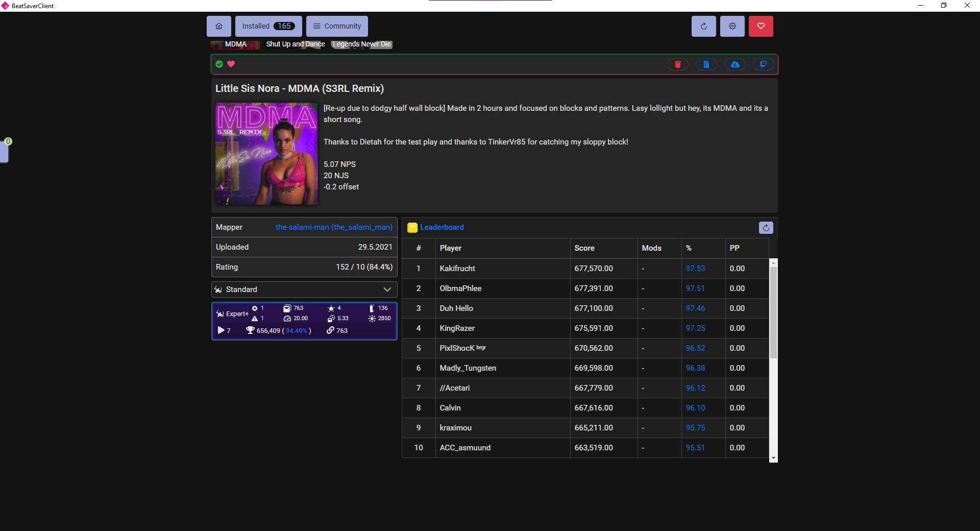The image size is (980, 531).
Task: Click the MDMA cover art thumbnail
Action: pos(266,154)
